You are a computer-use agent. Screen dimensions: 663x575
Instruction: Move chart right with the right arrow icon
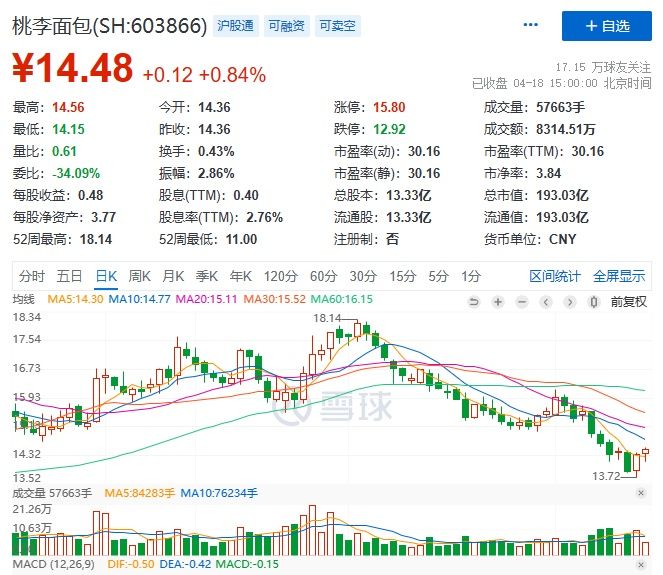pos(570,302)
